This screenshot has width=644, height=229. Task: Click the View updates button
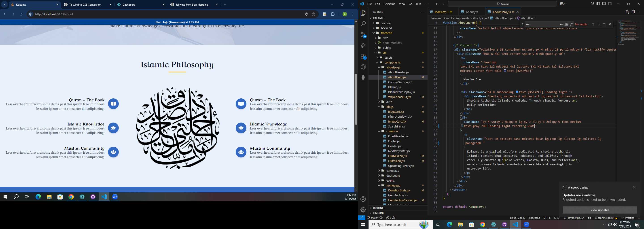600,210
